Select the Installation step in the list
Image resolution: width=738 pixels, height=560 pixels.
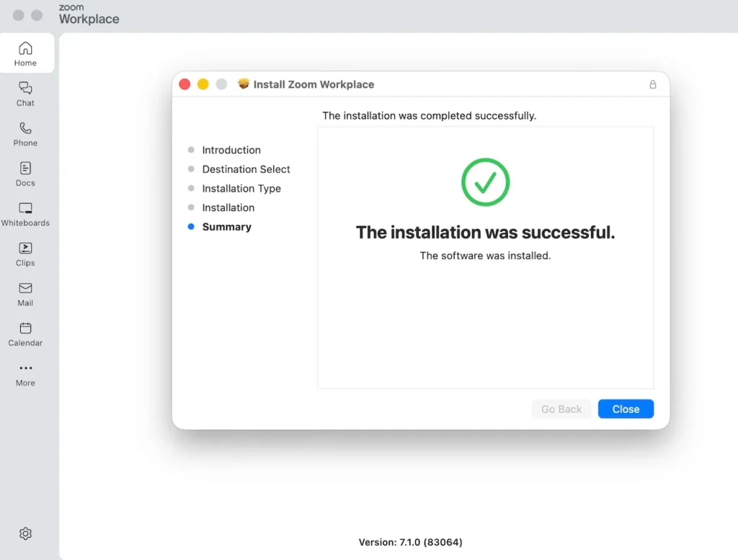pos(228,208)
